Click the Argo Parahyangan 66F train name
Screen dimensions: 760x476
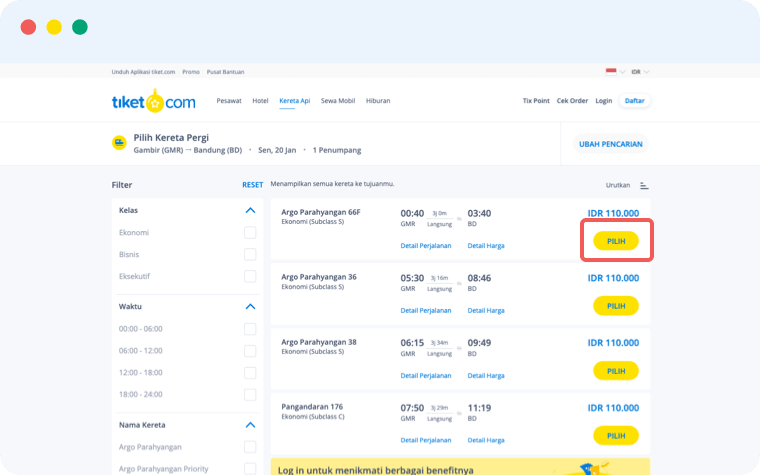tap(321, 212)
